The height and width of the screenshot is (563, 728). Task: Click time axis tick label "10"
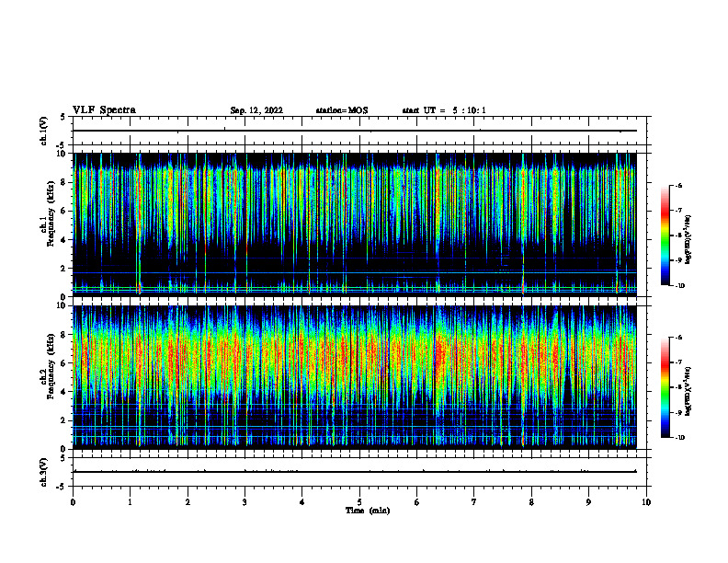click(x=646, y=502)
